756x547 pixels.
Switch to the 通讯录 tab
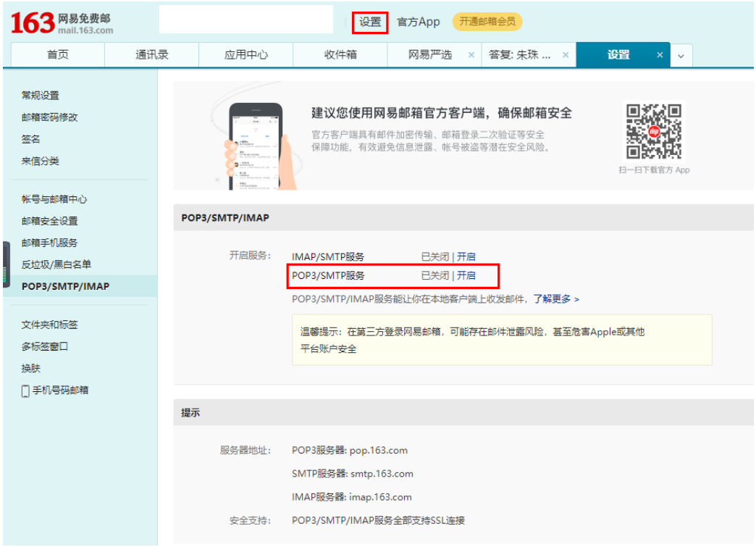pos(152,55)
